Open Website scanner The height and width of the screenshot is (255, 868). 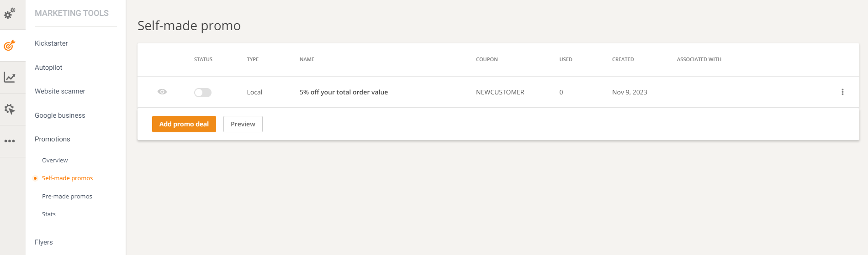point(60,91)
